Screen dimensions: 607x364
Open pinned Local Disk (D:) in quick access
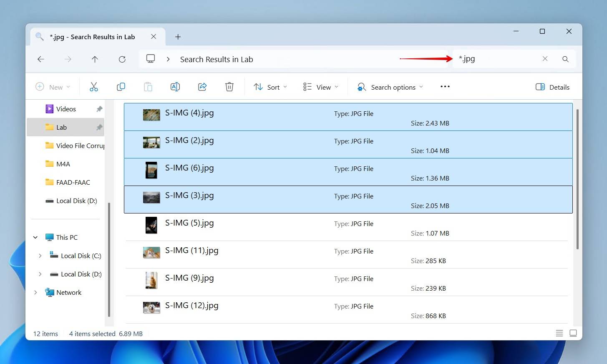click(x=66, y=201)
